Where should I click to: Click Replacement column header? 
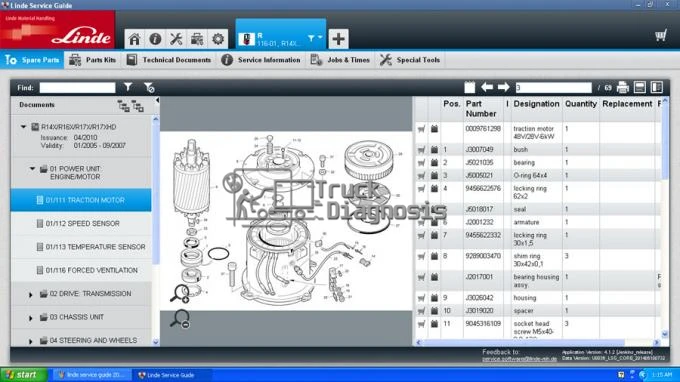pos(627,104)
